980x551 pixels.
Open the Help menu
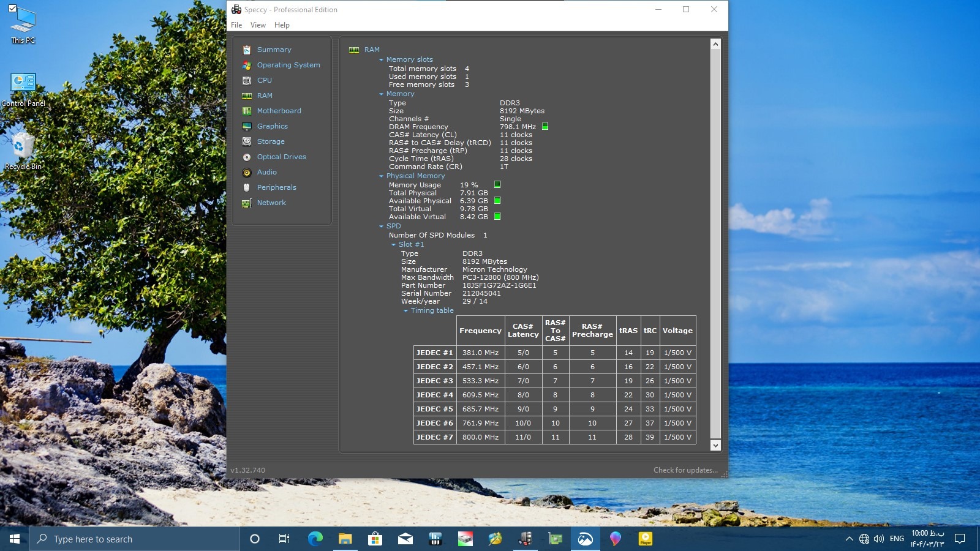(282, 25)
